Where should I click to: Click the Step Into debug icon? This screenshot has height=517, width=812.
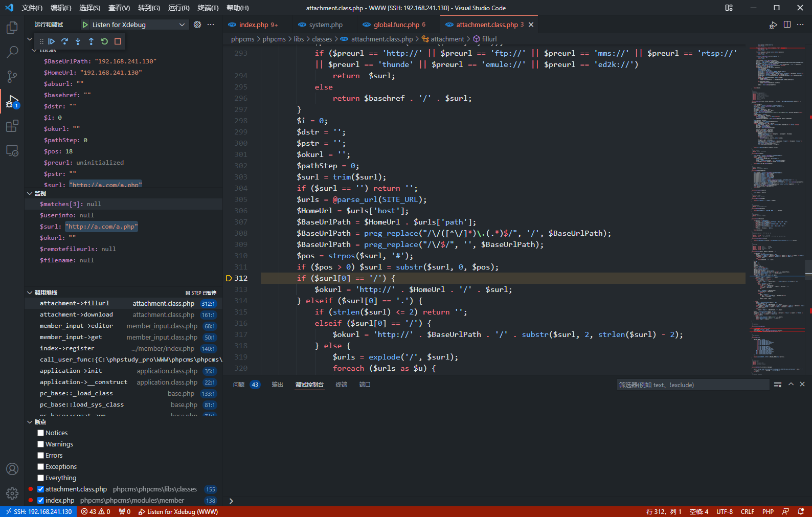(78, 41)
